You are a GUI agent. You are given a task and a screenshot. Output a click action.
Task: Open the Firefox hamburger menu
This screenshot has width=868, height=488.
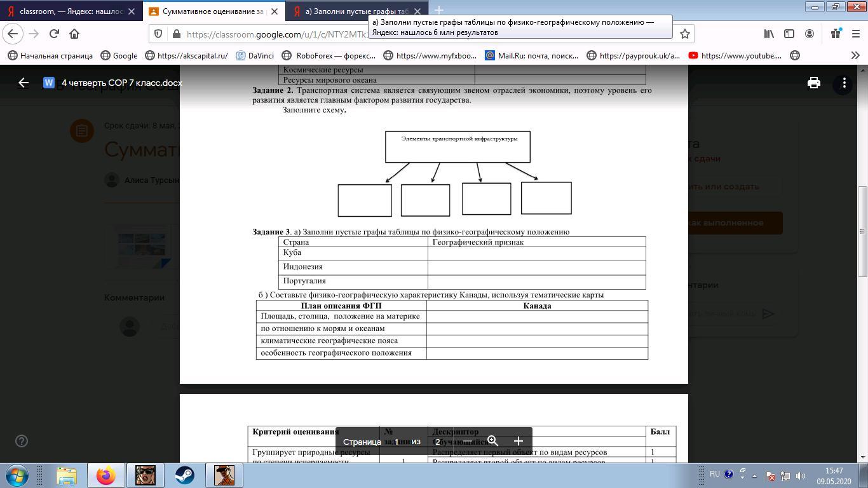(x=855, y=34)
